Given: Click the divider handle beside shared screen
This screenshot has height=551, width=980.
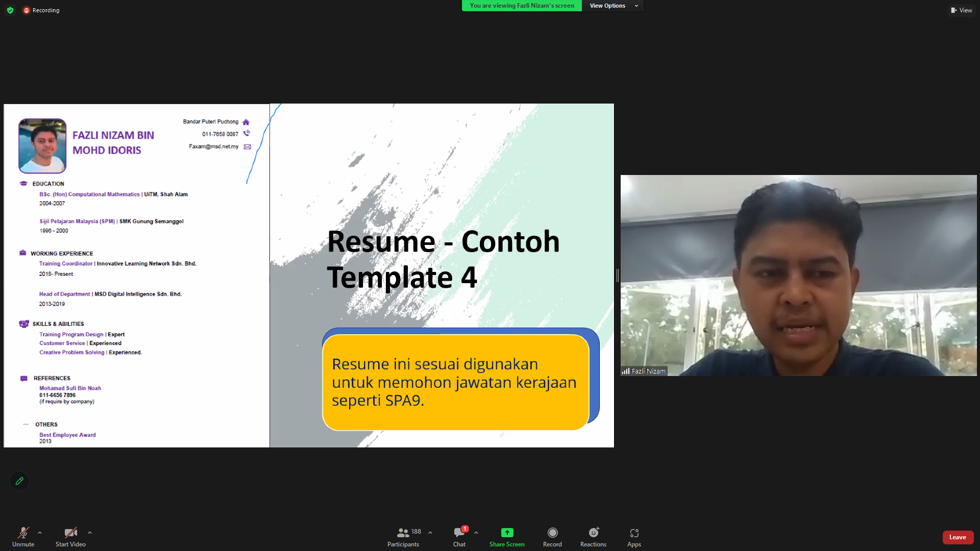Looking at the screenshot, I should 618,275.
